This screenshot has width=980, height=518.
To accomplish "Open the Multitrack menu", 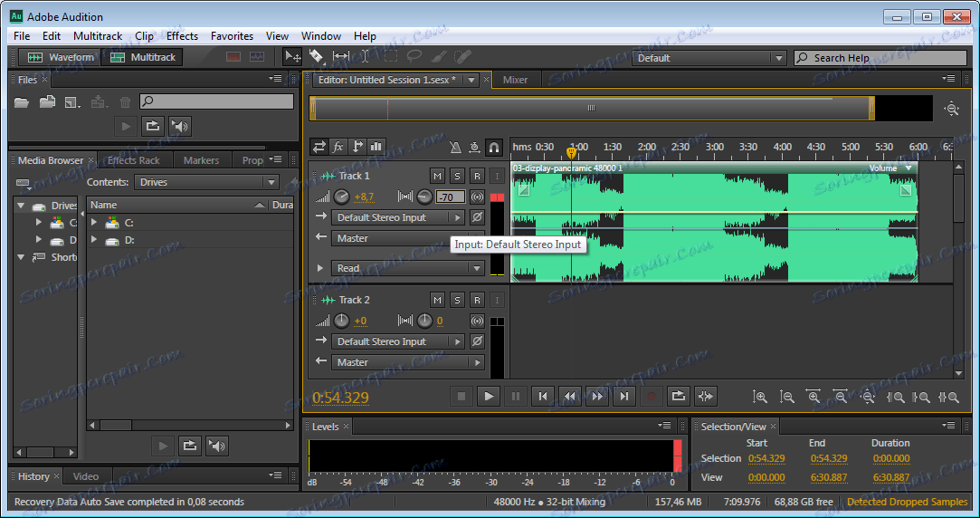I will click(x=97, y=36).
